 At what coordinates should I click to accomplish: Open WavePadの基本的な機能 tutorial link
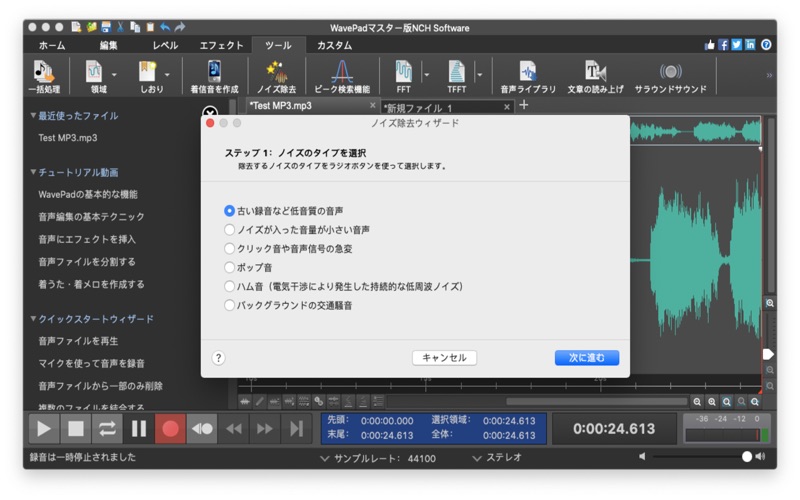tap(88, 194)
